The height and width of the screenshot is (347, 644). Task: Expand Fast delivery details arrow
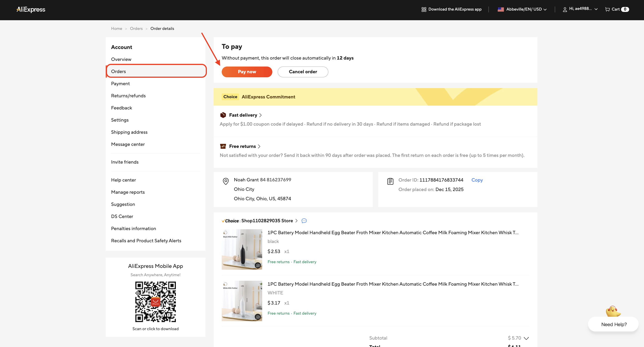260,115
